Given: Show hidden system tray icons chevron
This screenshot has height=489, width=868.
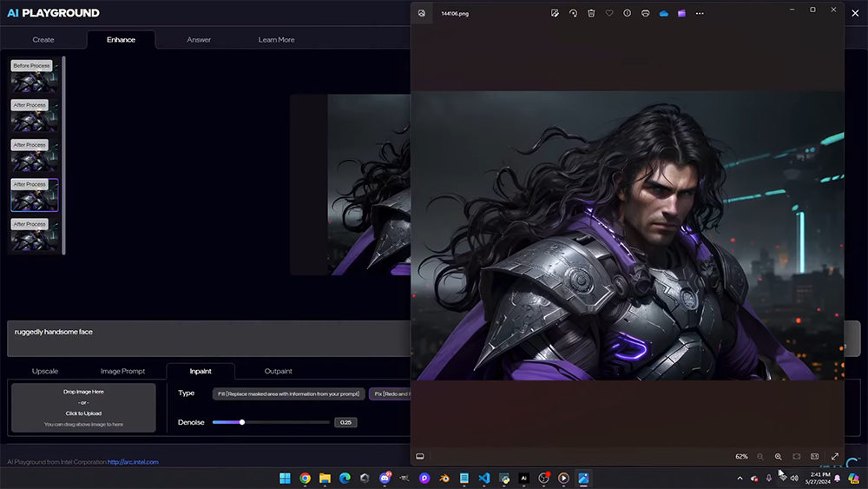Looking at the screenshot, I should pyautogui.click(x=740, y=478).
